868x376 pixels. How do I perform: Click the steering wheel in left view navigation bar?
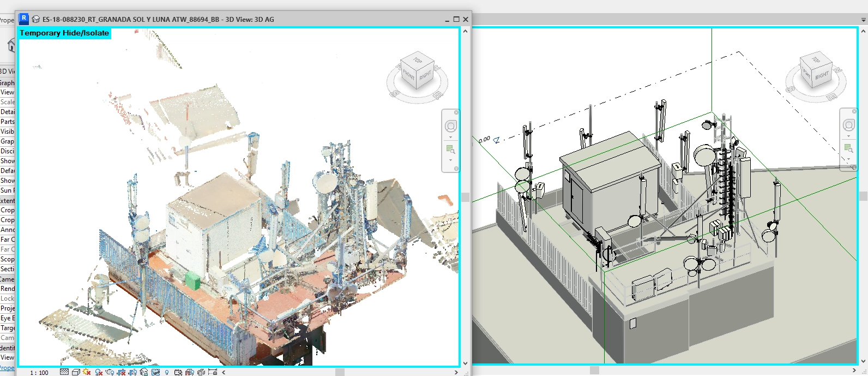click(450, 127)
